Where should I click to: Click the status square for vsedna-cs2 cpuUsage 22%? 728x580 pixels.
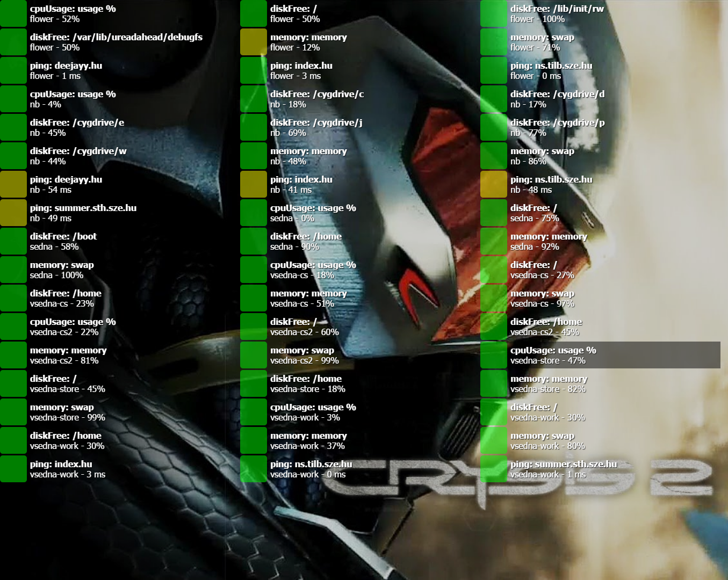(x=13, y=327)
